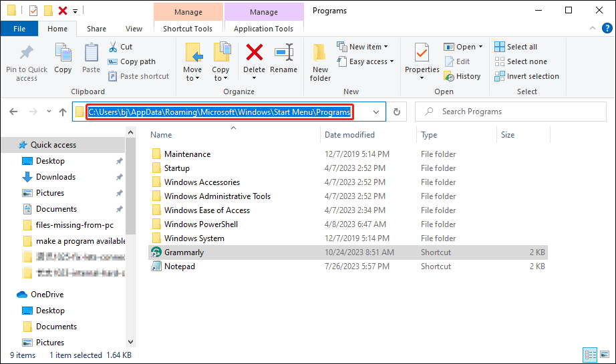The height and width of the screenshot is (364, 616).
Task: Switch to large icons view toggle
Action: click(x=604, y=355)
